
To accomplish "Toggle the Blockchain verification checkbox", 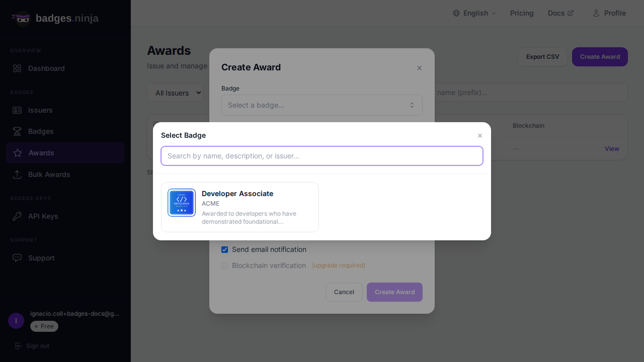I will (x=225, y=265).
